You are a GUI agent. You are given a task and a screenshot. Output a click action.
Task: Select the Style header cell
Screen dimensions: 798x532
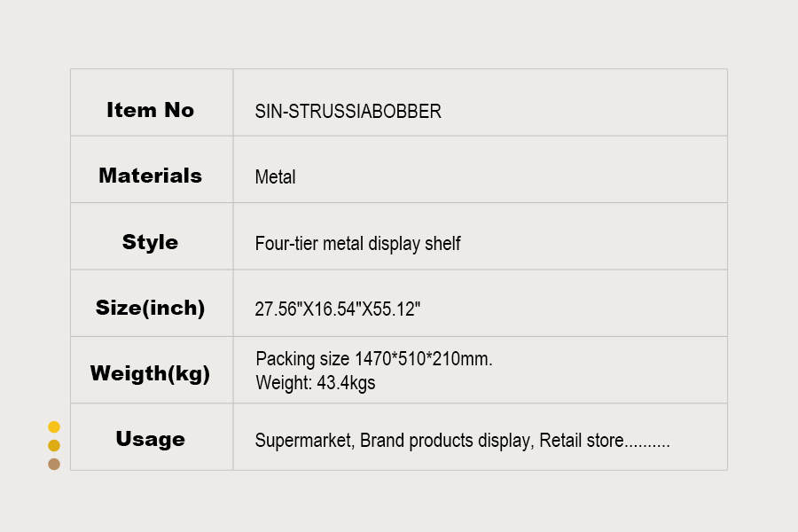(151, 242)
